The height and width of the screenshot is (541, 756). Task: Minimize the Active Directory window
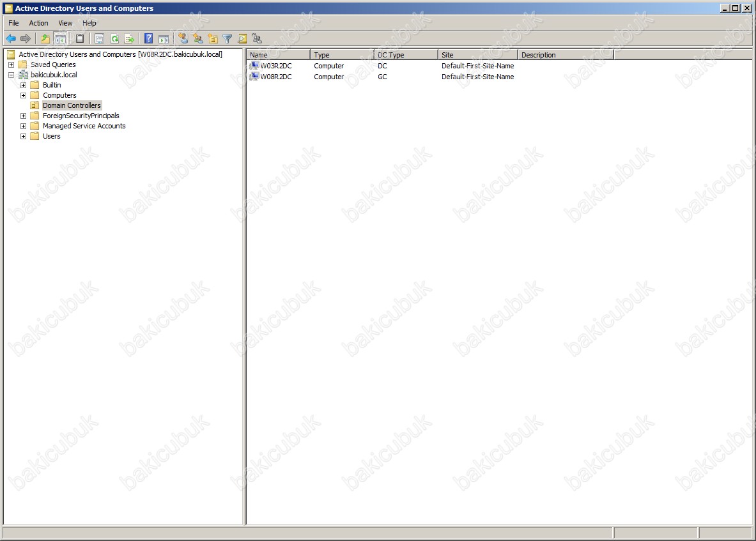725,8
